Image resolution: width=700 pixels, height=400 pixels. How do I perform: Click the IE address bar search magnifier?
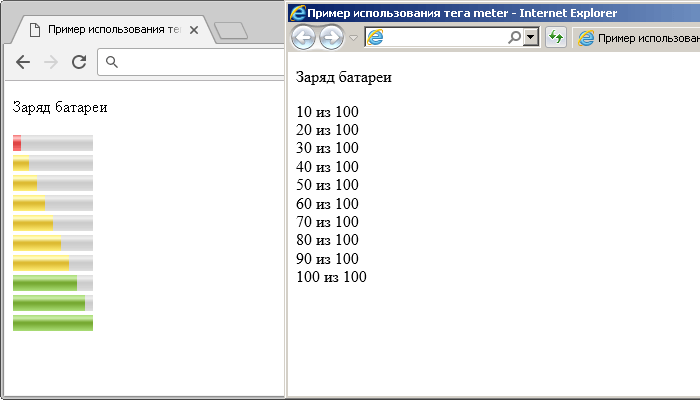pos(514,38)
